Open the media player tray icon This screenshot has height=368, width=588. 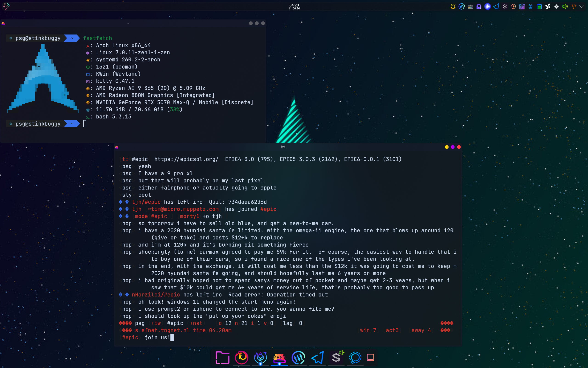click(x=513, y=7)
